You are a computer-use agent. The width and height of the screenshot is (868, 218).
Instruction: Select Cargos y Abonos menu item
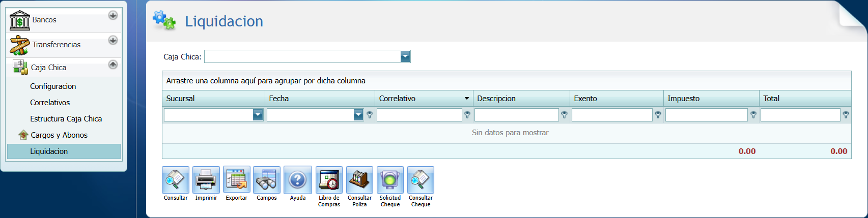(x=59, y=135)
